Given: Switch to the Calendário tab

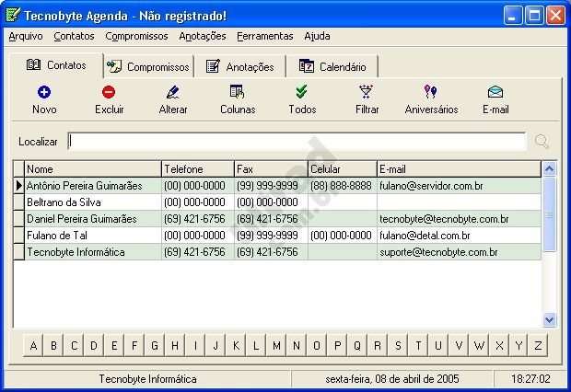Looking at the screenshot, I should point(332,67).
